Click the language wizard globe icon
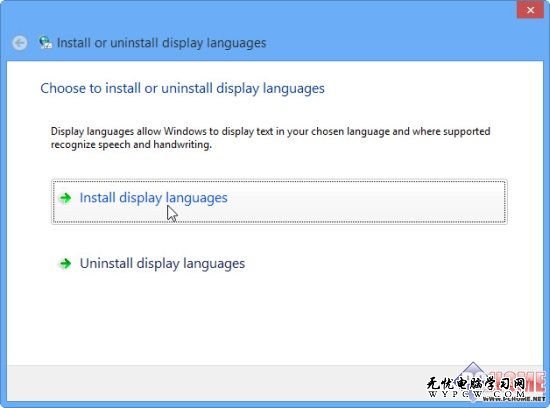550x408 pixels. point(45,43)
